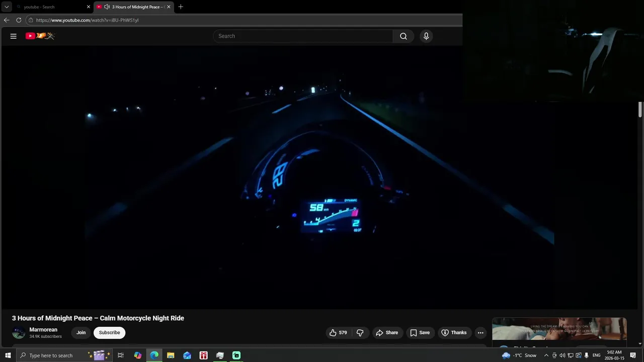The height and width of the screenshot is (362, 644).
Task: View site information lock icon
Action: (x=31, y=20)
